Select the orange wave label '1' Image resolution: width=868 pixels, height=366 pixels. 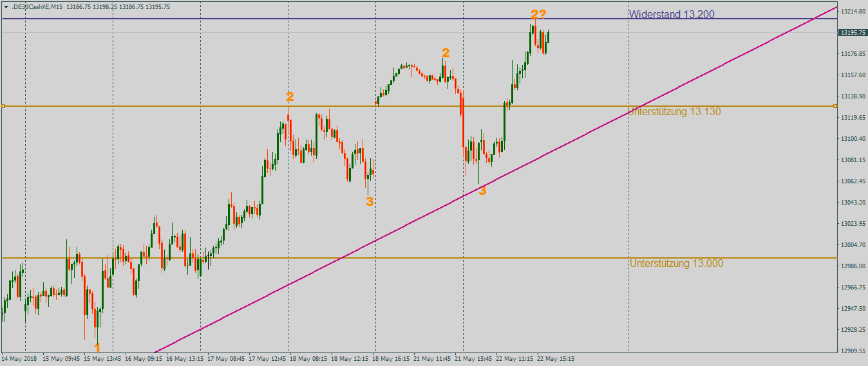pyautogui.click(x=97, y=347)
